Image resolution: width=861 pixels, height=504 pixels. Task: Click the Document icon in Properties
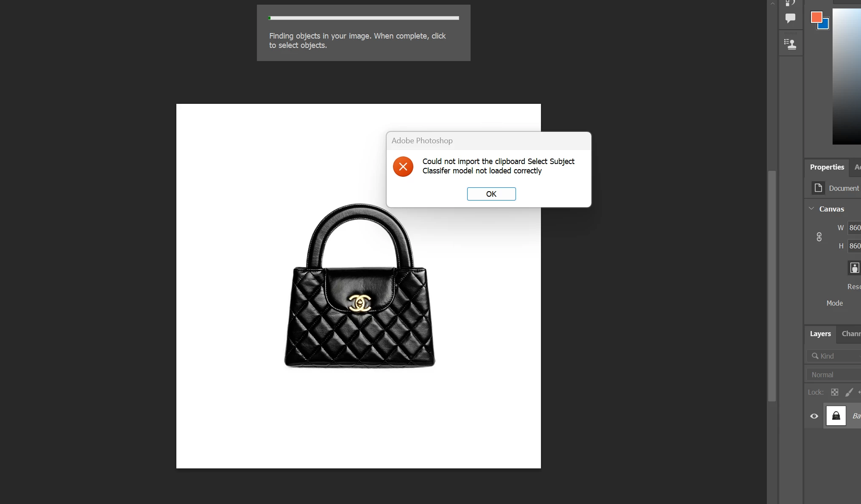tap(818, 188)
